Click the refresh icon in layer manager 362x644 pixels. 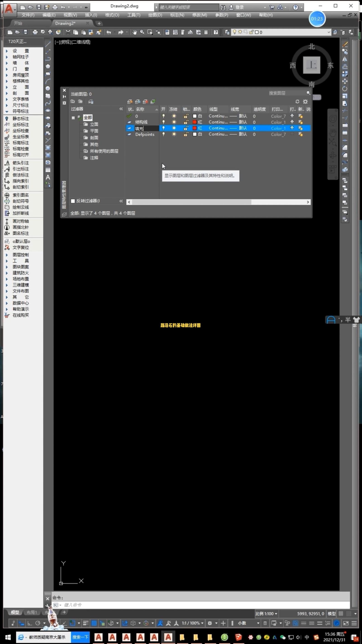click(x=297, y=101)
